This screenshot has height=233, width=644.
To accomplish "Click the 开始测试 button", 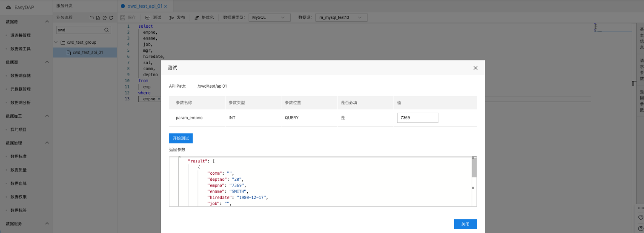I will pos(181,138).
